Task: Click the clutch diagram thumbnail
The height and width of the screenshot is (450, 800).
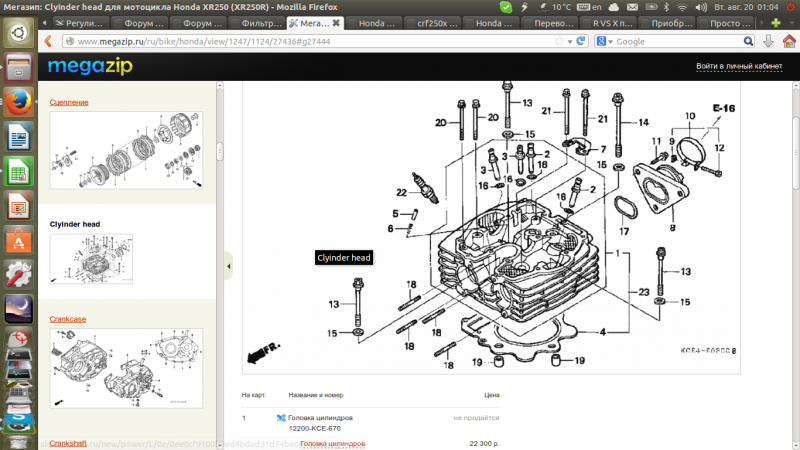Action: [x=126, y=150]
